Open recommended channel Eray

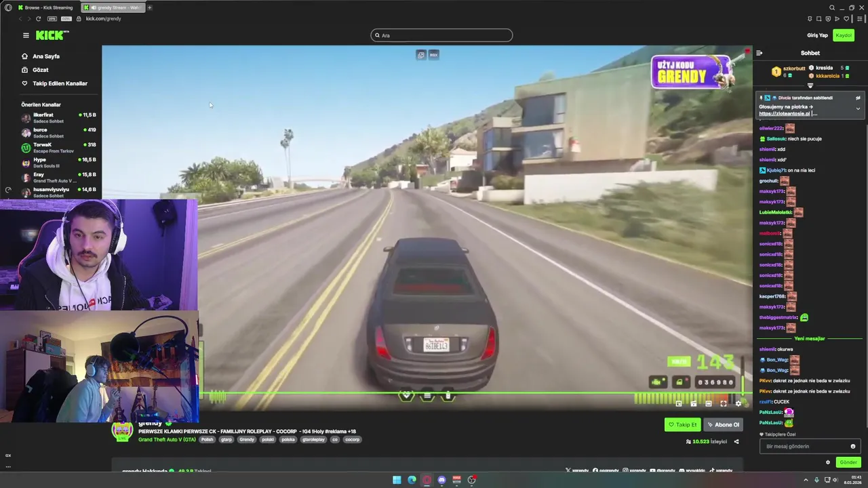tap(59, 177)
